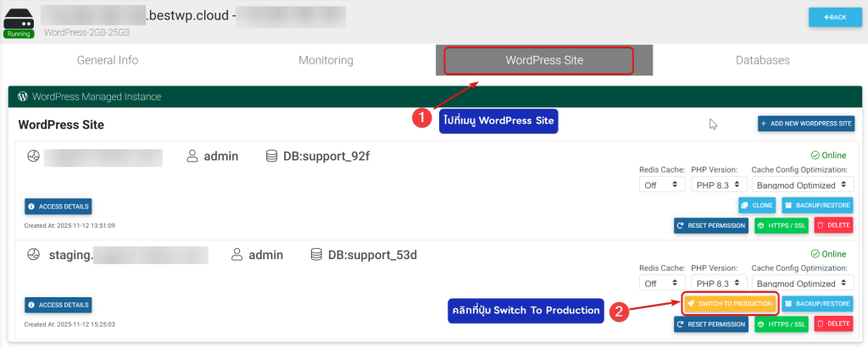Open the Monitoring tab
Screen dimensions: 868x348
pyautogui.click(x=325, y=61)
